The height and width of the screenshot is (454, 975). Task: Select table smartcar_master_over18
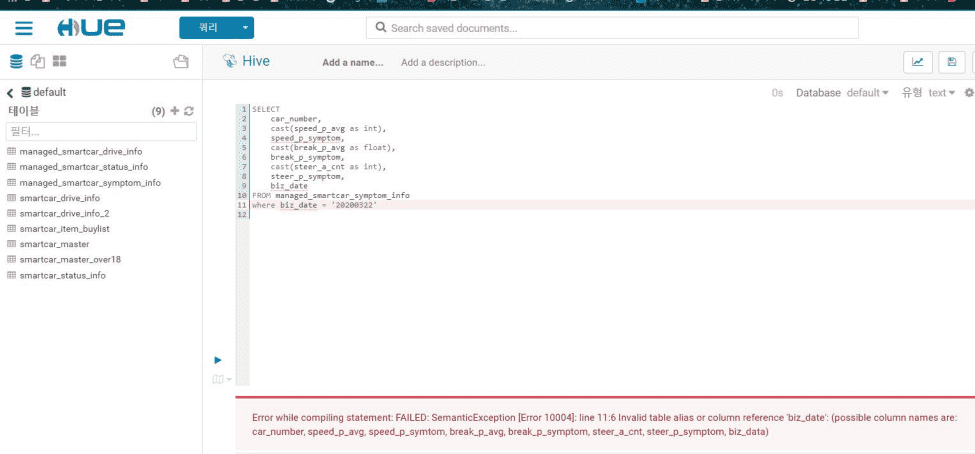[70, 259]
